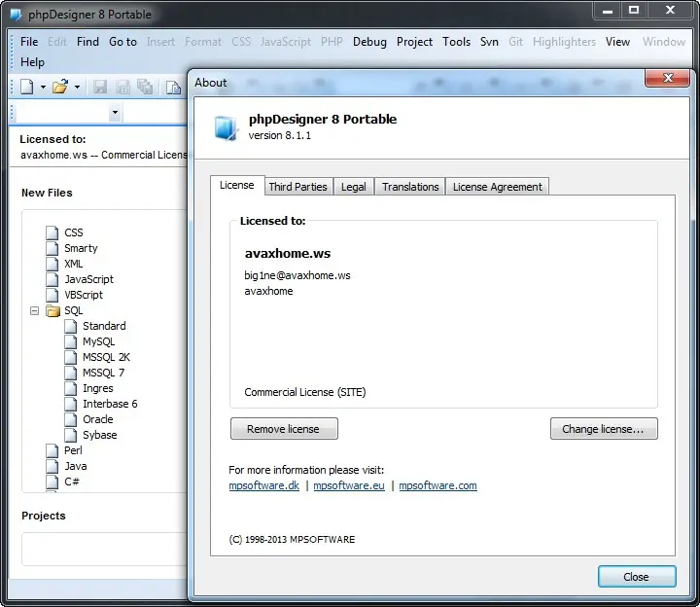The width and height of the screenshot is (700, 607).
Task: Click the Commercial License (SITE) text
Action: [x=305, y=392]
